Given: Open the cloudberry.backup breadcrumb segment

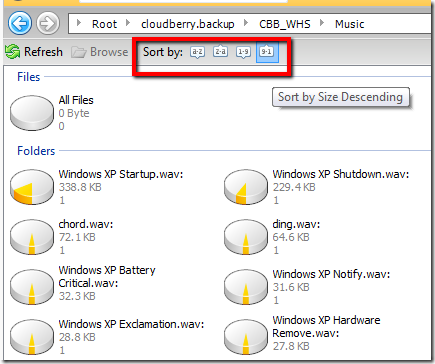Looking at the screenshot, I should (x=188, y=24).
